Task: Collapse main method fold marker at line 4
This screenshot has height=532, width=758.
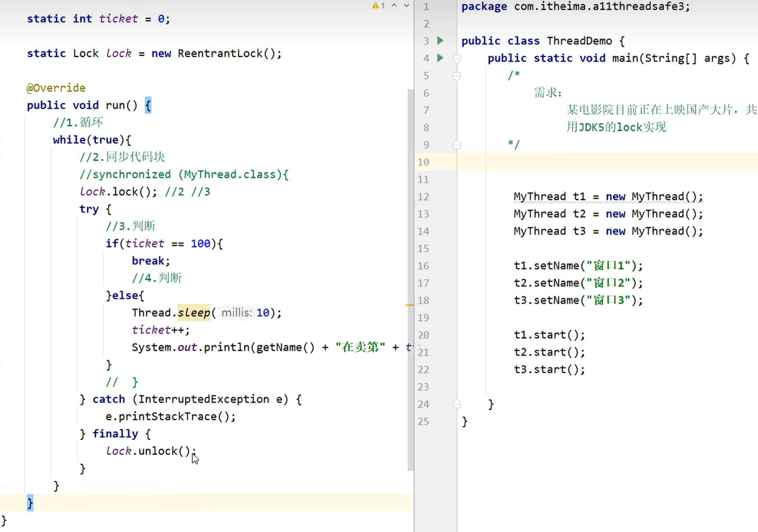Action: (457, 58)
